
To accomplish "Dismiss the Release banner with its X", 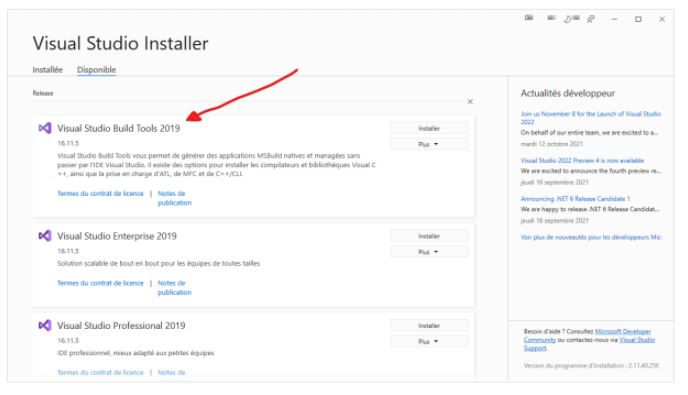I will tap(470, 101).
